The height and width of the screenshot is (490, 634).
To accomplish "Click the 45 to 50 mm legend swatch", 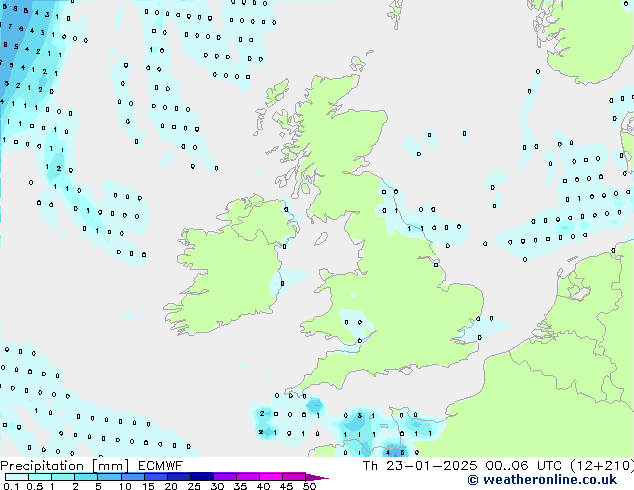I will 294,477.
